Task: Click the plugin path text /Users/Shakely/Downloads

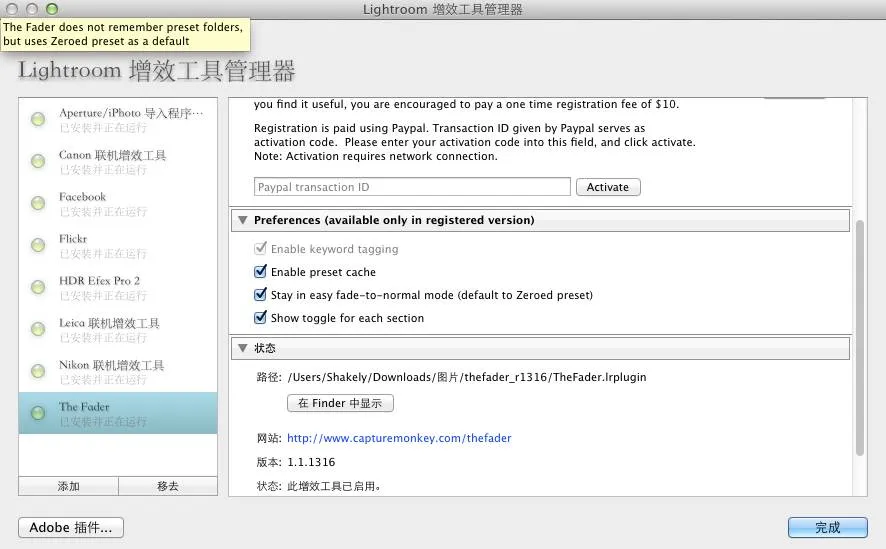Action: [x=467, y=377]
